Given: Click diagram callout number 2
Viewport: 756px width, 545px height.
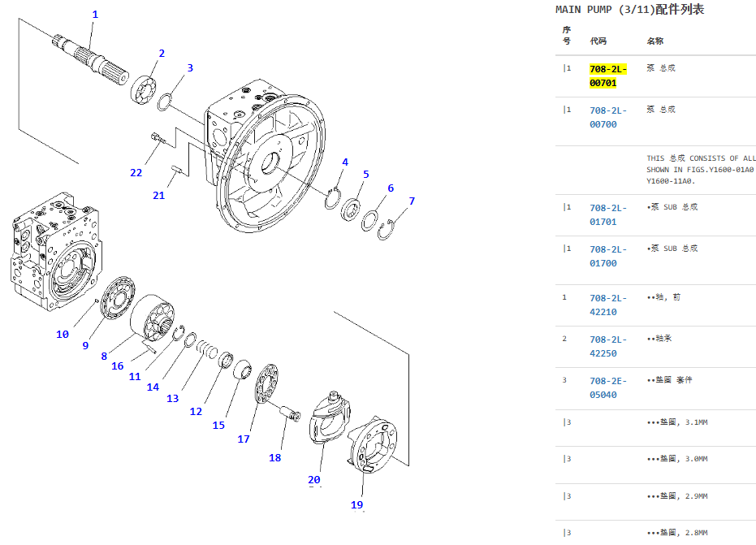Looking at the screenshot, I should 162,53.
